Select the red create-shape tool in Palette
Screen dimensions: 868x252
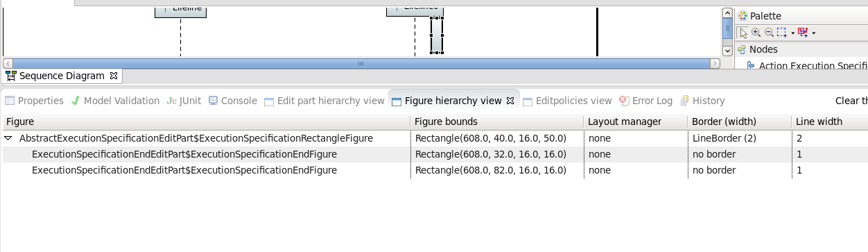(x=803, y=33)
